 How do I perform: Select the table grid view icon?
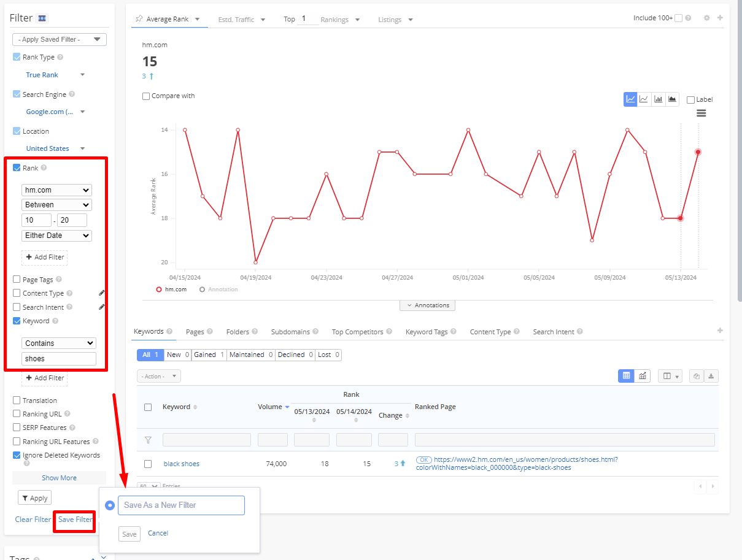(x=626, y=376)
